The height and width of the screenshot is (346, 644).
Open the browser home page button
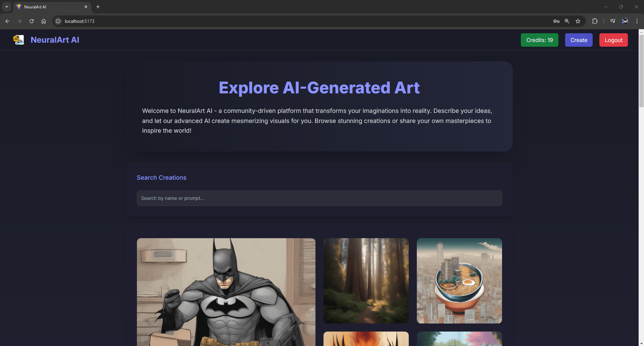[44, 21]
